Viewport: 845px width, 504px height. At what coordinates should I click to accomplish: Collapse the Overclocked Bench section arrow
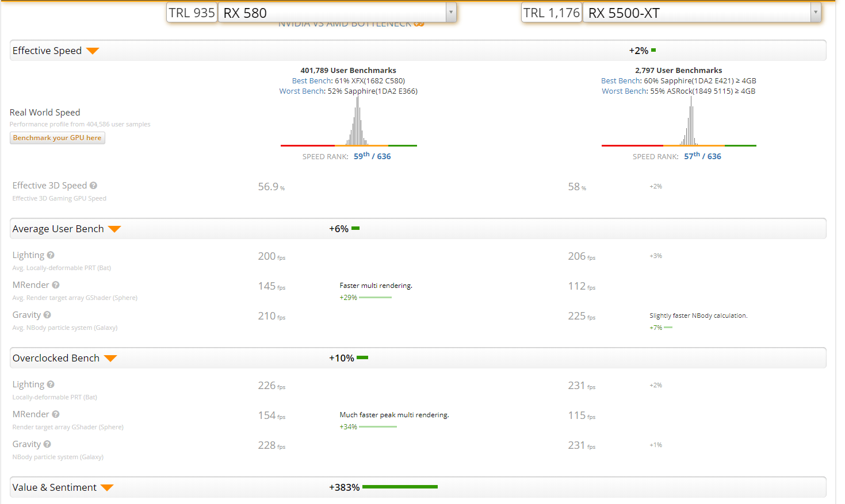(110, 359)
